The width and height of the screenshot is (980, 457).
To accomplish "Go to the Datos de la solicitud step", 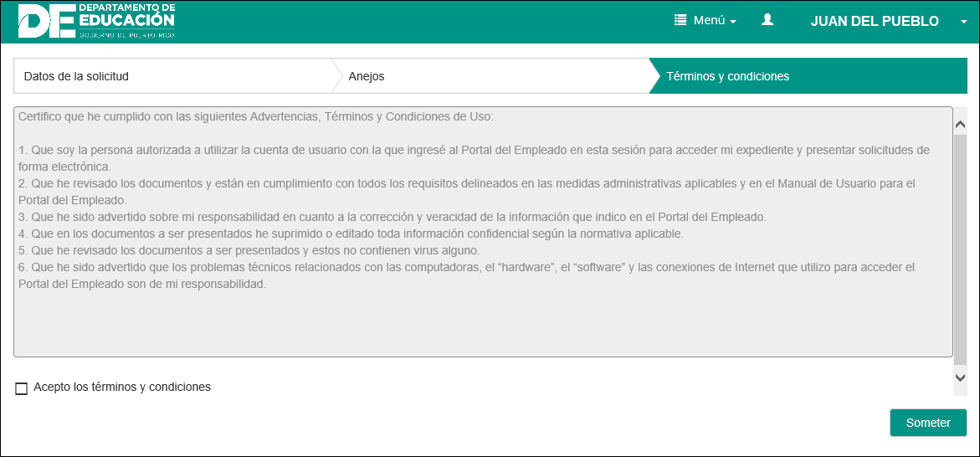I will click(77, 76).
